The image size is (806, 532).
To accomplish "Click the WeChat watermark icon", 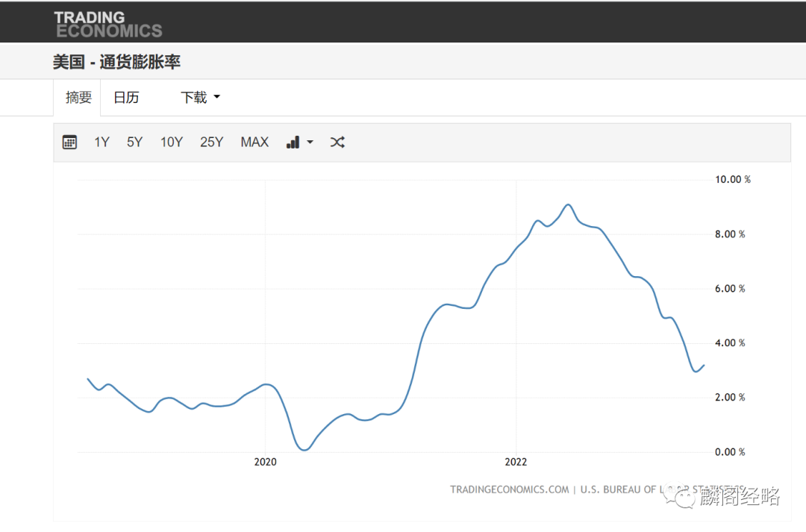I will (679, 496).
